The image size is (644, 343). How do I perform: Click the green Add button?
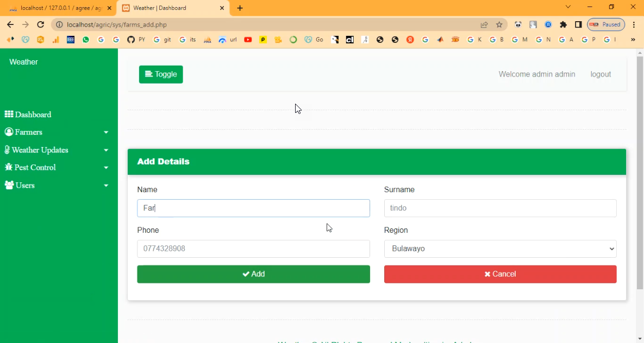point(253,274)
